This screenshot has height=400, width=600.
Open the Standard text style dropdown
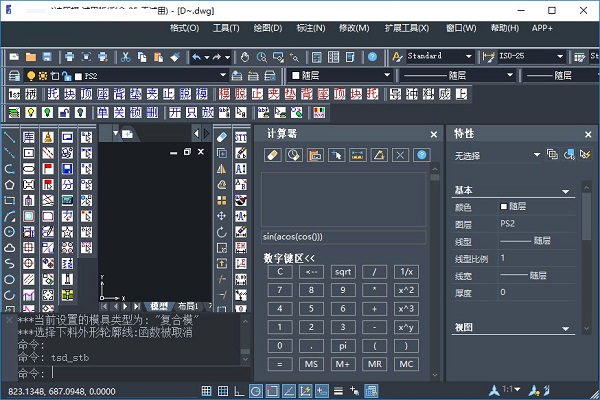(x=468, y=57)
